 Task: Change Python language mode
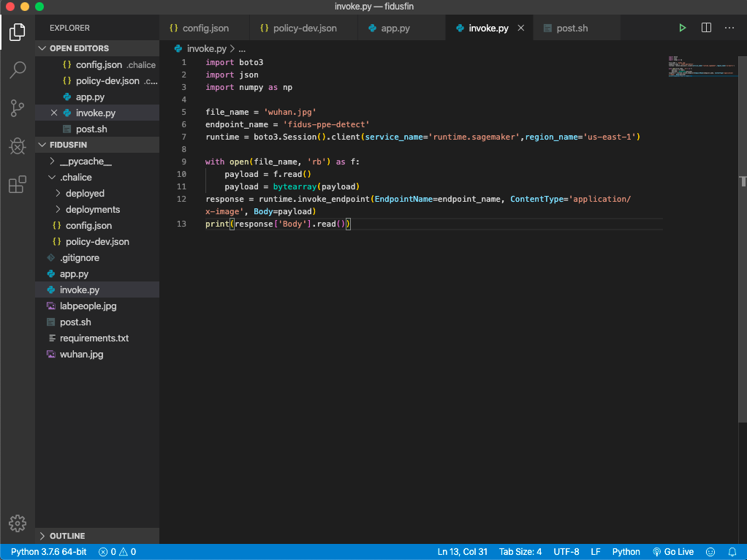pos(626,552)
